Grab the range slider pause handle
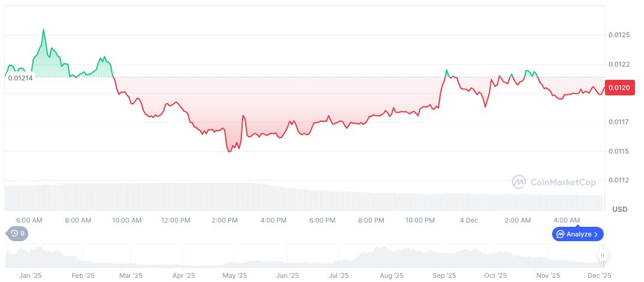 (602, 256)
